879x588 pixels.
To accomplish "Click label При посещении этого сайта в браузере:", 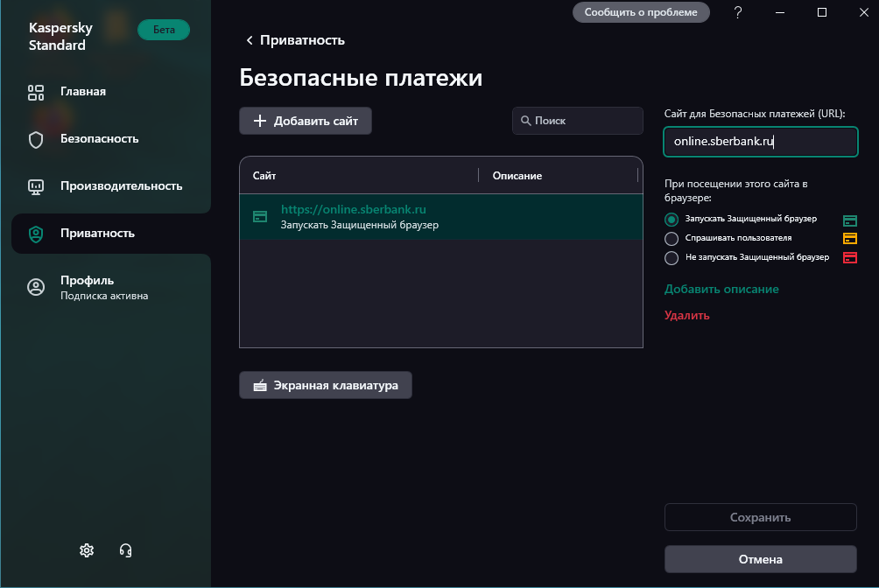I will coord(735,191).
